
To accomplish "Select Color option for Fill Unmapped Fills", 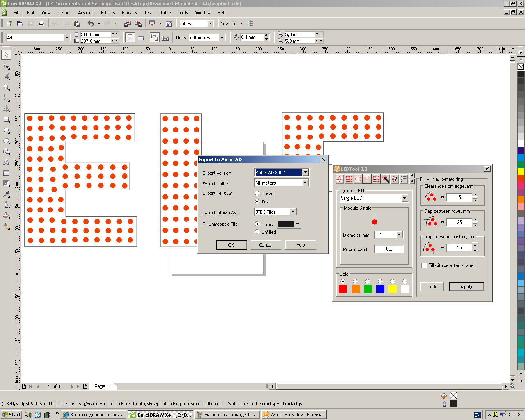I will [257, 224].
